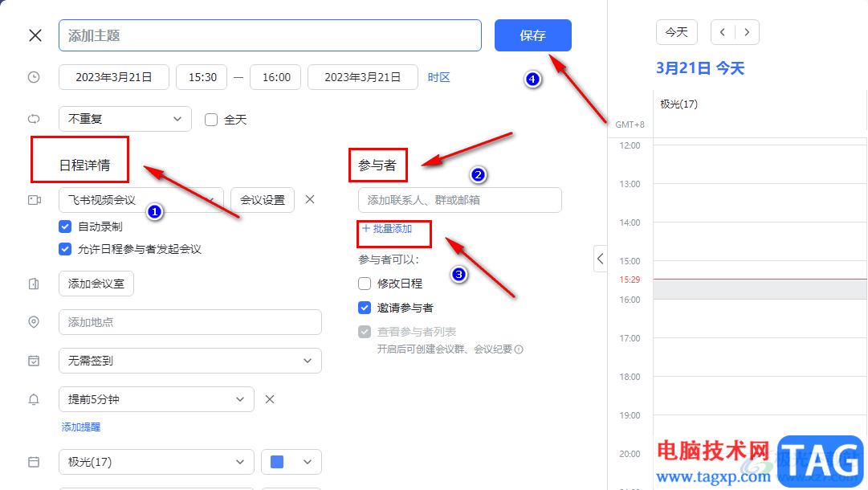Open the 提前5分钟 reminder dropdown
The image size is (868, 490).
(x=156, y=399)
